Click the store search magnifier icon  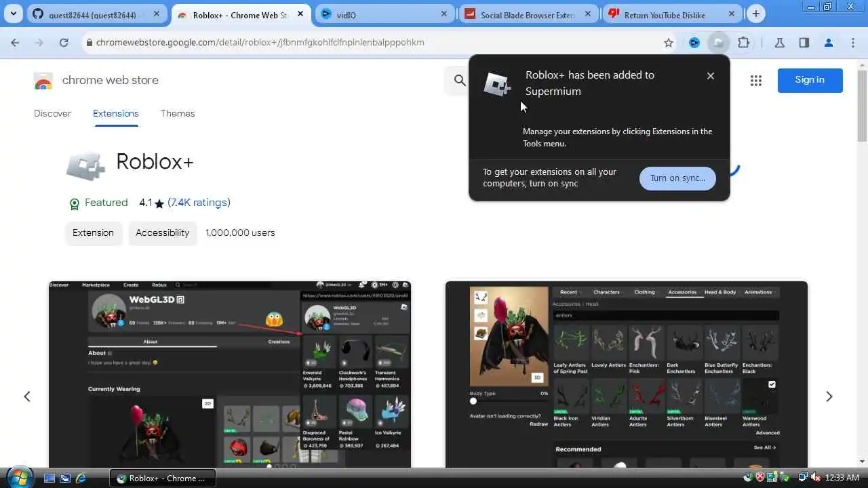[x=460, y=80]
